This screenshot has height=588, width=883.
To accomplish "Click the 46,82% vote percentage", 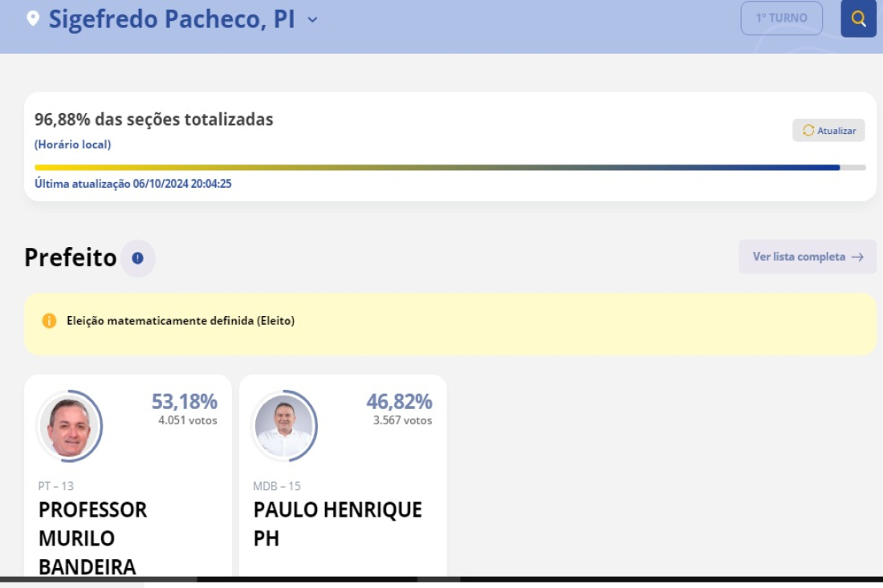I will 399,402.
